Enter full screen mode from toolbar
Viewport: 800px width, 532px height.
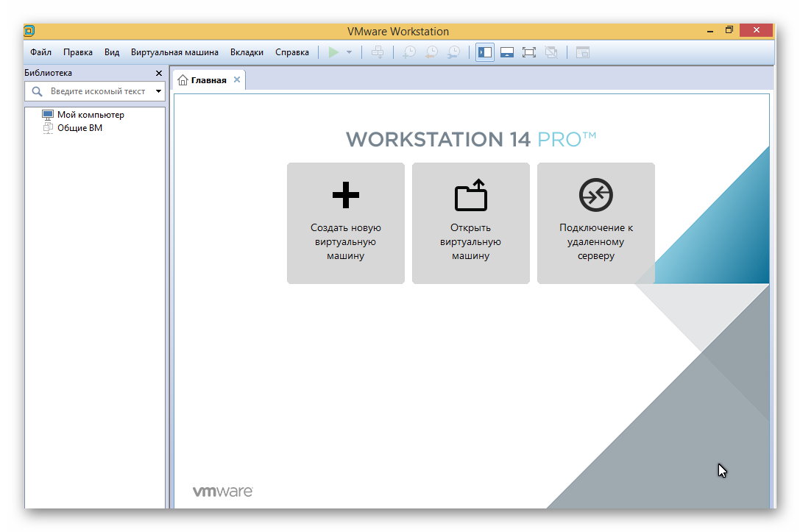coord(529,52)
